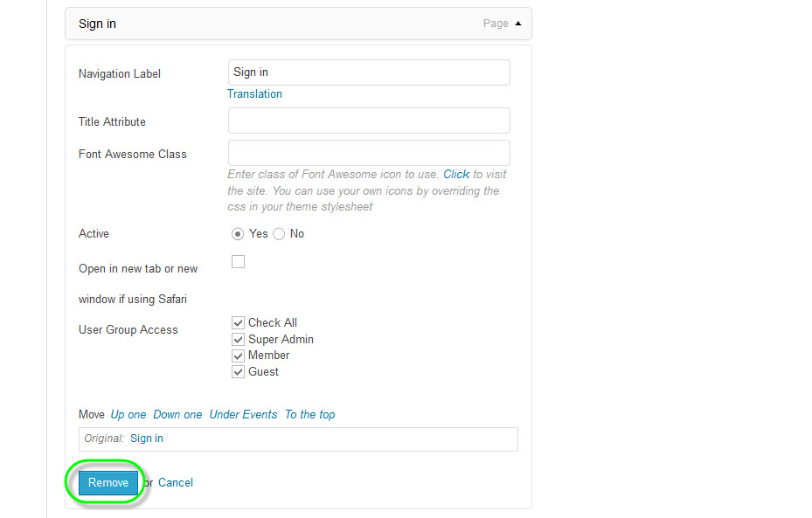Click the Cancel link

pos(176,483)
